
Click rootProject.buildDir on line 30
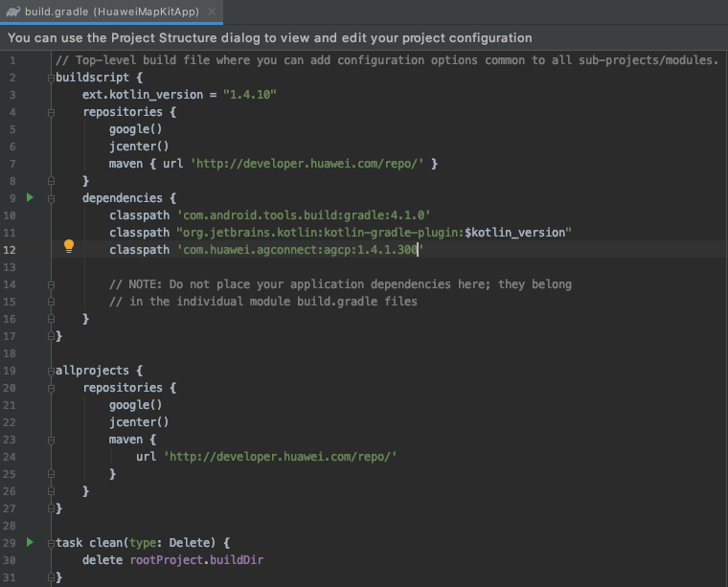click(x=196, y=559)
